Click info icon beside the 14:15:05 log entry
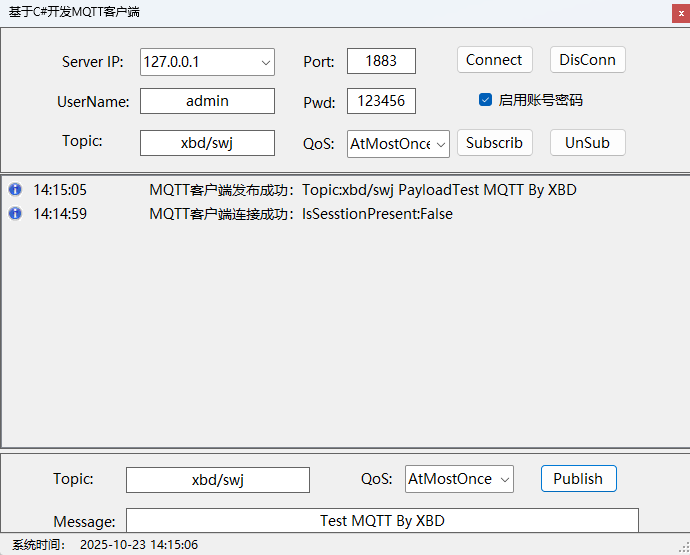690x555 pixels. [x=15, y=190]
